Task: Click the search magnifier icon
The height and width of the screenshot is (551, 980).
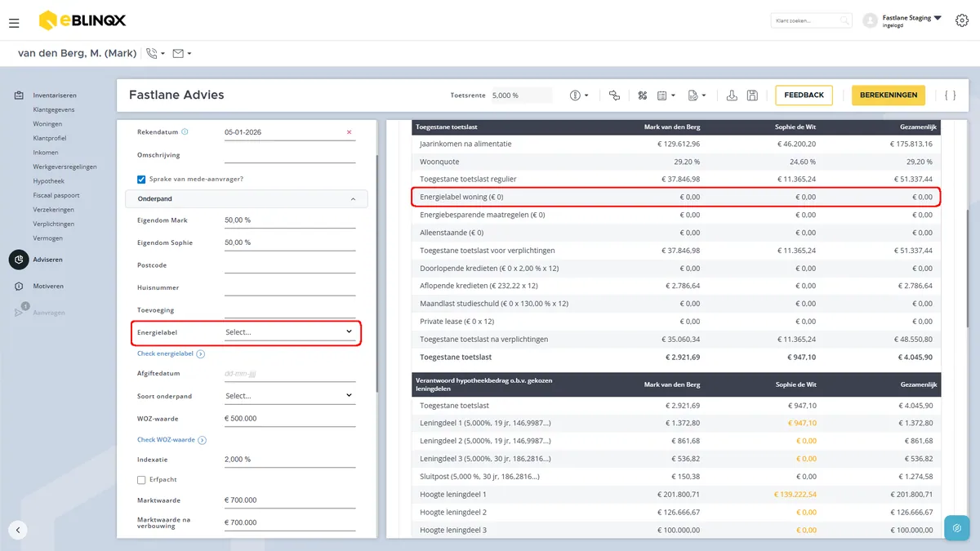Action: [844, 21]
